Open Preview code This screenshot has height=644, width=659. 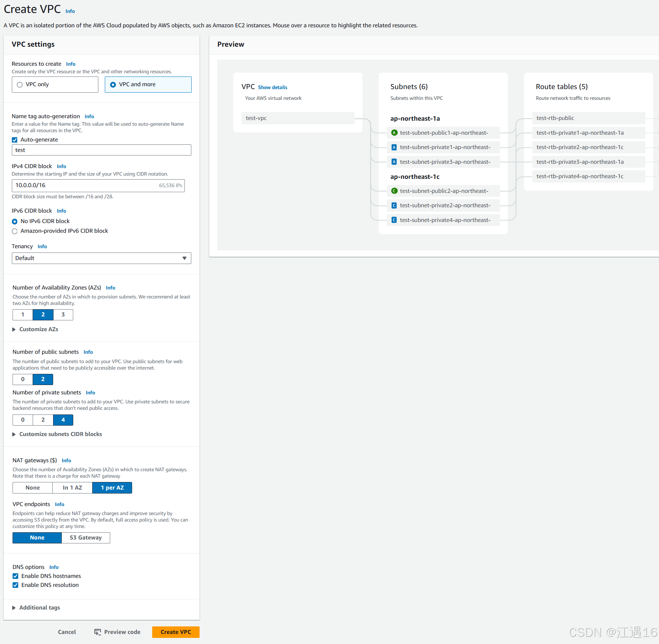click(122, 632)
